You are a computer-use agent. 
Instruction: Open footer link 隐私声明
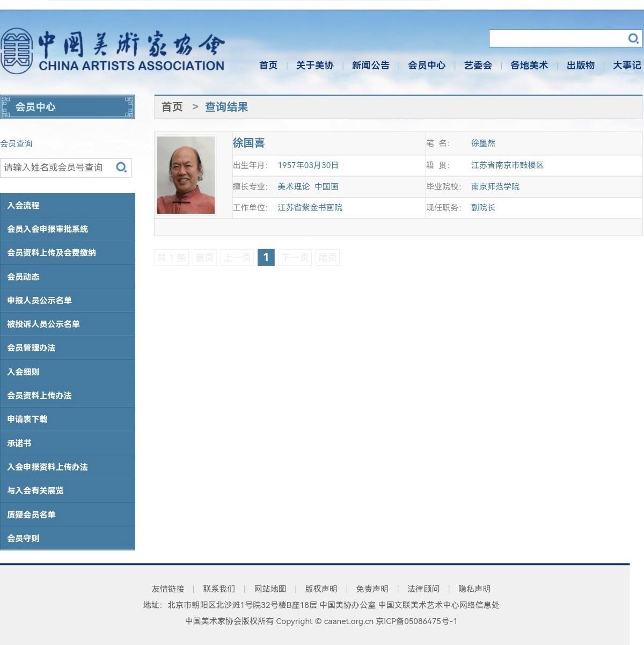[474, 589]
